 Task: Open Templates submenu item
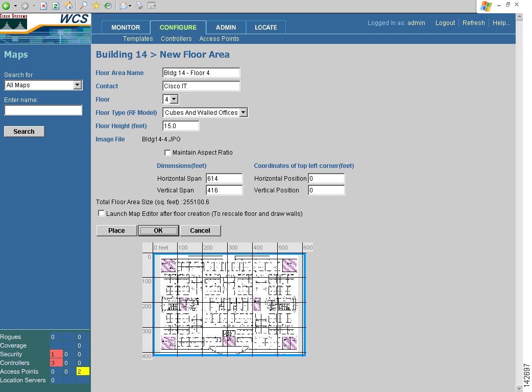coord(138,39)
